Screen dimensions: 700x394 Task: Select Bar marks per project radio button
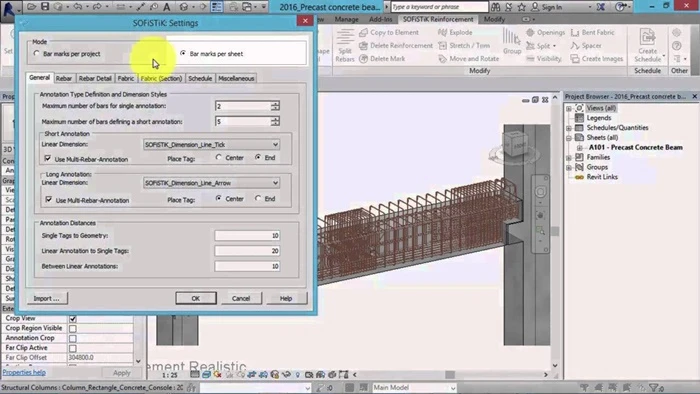tap(37, 54)
